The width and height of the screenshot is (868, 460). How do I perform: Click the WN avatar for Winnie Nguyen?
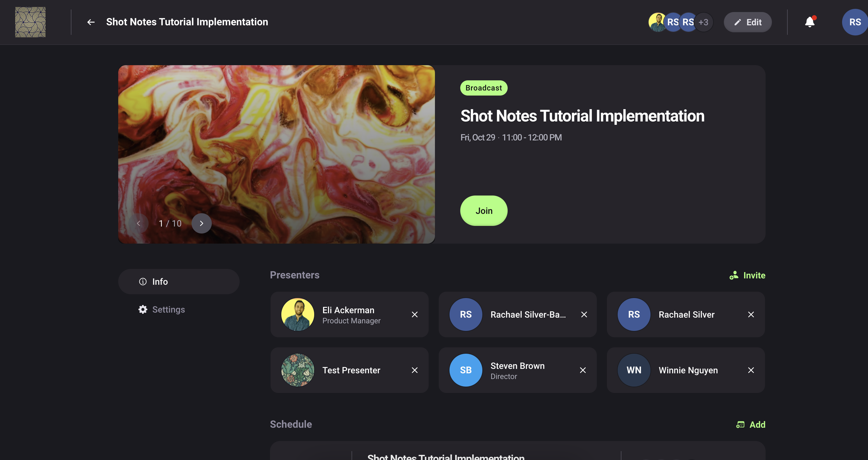click(634, 370)
